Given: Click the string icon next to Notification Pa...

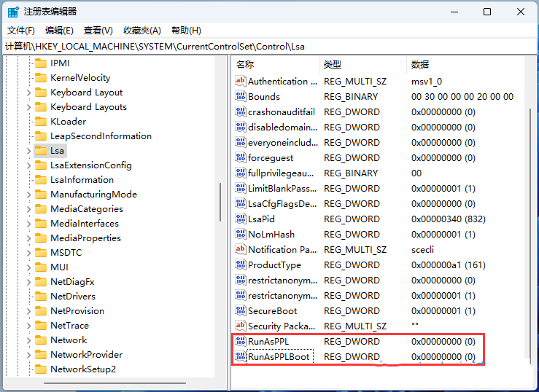Looking at the screenshot, I should point(240,249).
